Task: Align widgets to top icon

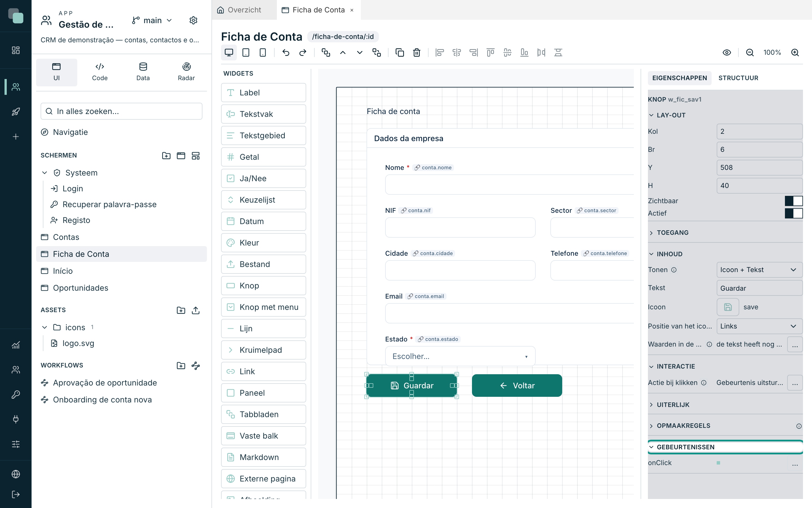Action: [491, 52]
